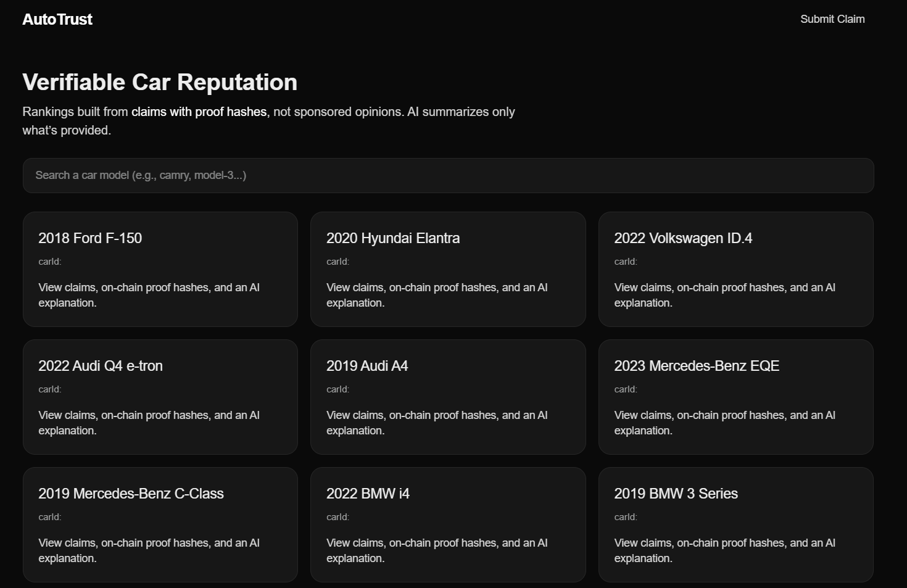Click the Verifiable Car Reputation heading
The height and width of the screenshot is (588, 907).
click(x=160, y=82)
